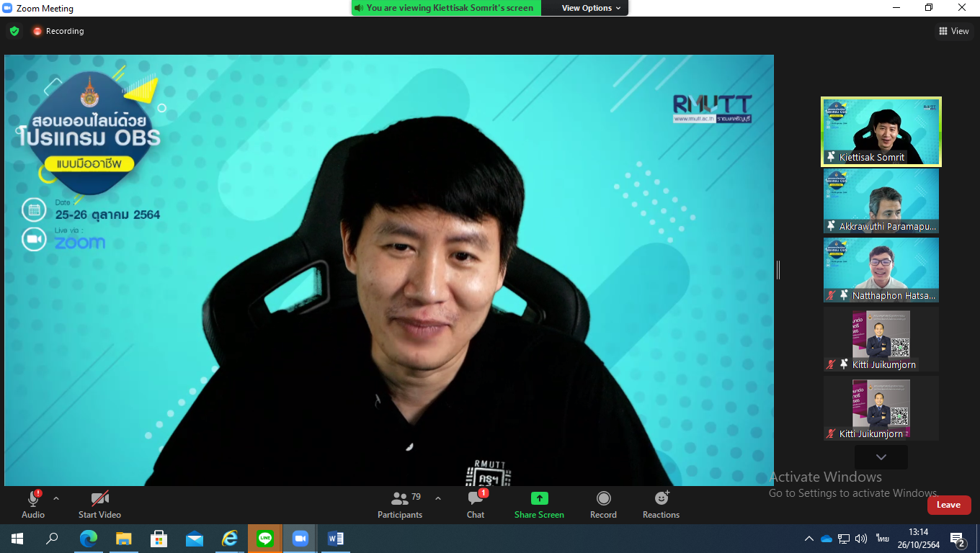This screenshot has height=553, width=980.
Task: Leave the meeting with the red button
Action: [948, 505]
